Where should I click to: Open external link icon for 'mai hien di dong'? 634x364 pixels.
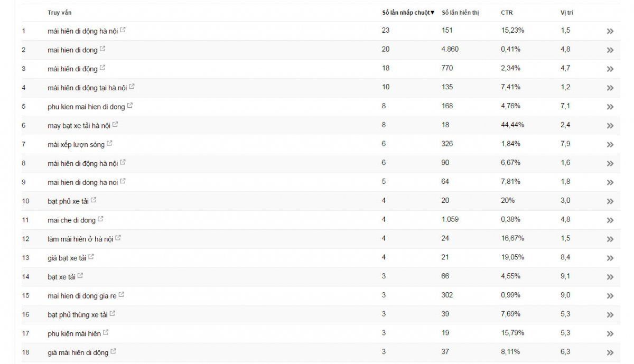tap(102, 49)
